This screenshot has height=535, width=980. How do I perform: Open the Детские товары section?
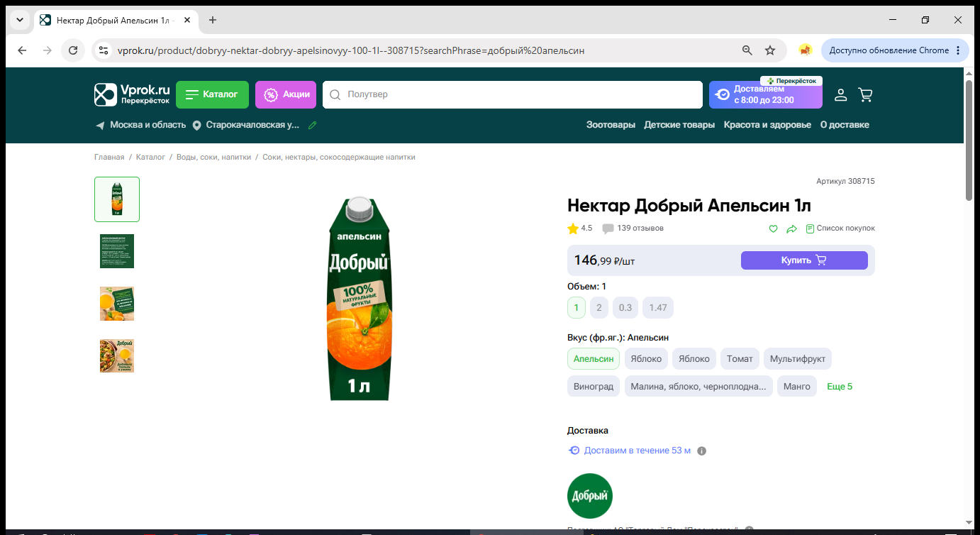coord(679,125)
